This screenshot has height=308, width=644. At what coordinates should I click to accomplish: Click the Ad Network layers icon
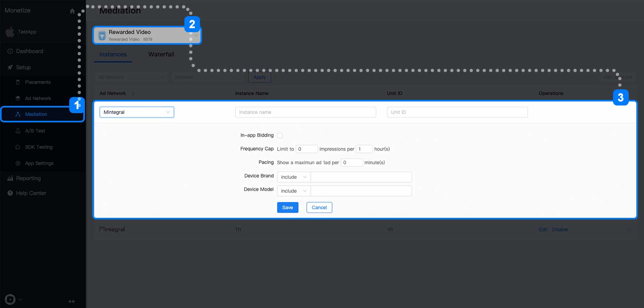pos(18,98)
